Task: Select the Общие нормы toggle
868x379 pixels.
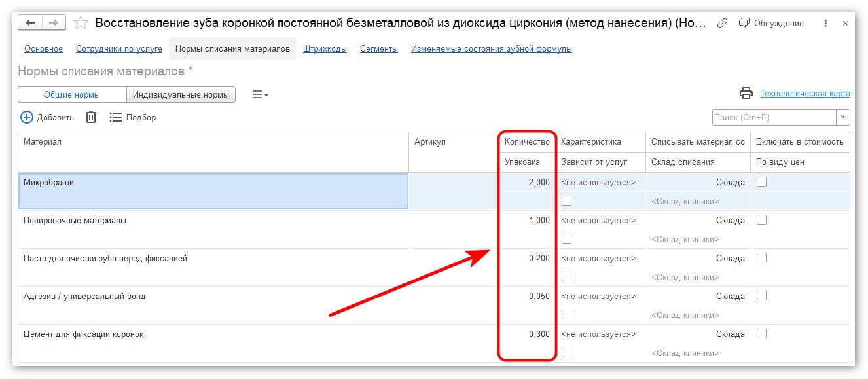Action: click(72, 94)
